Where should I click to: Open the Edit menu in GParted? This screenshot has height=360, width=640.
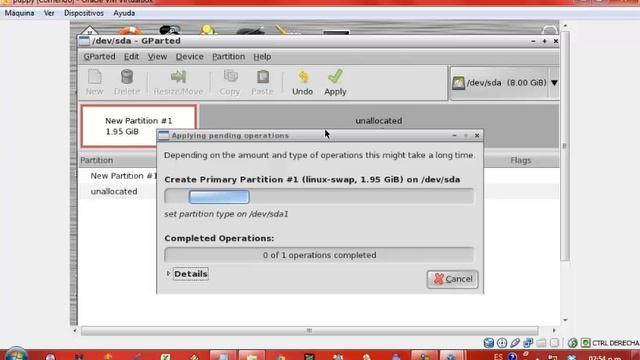[x=131, y=57]
